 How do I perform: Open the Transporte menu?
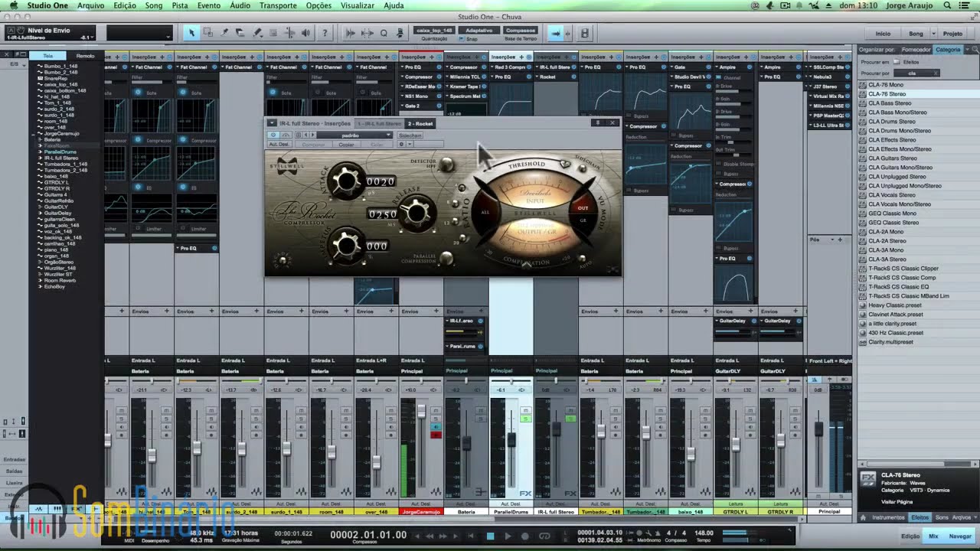pyautogui.click(x=278, y=5)
